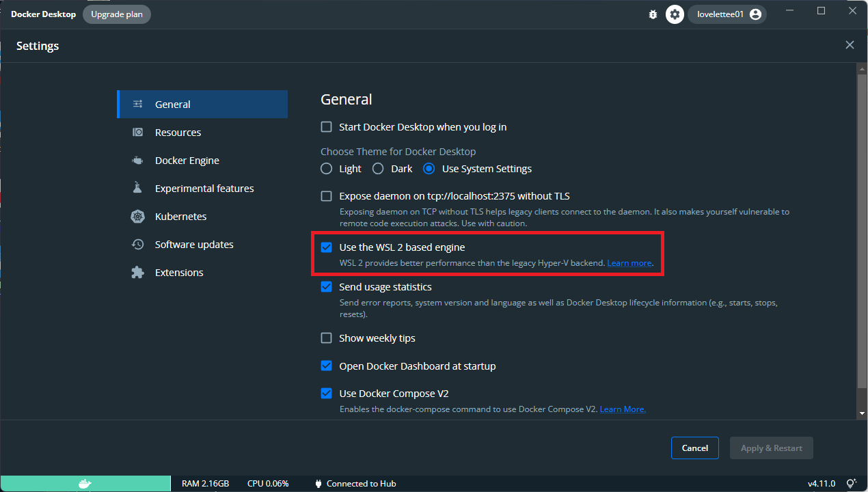Select Use System Settings theme option

point(429,168)
